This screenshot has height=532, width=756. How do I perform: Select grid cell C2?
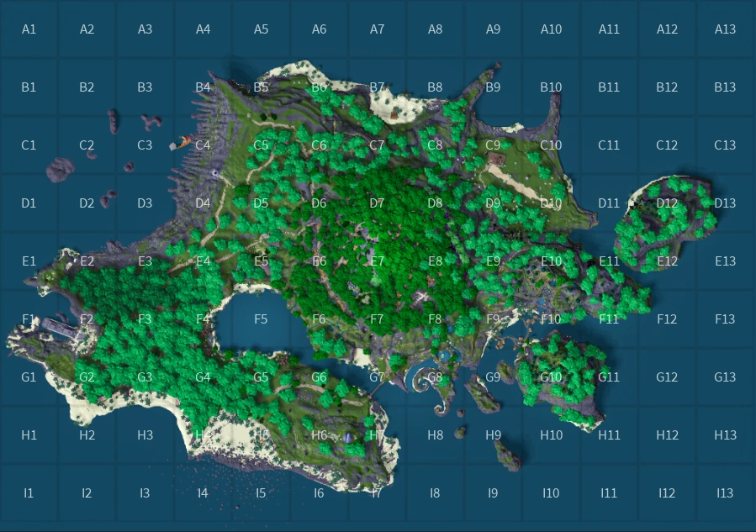87,145
